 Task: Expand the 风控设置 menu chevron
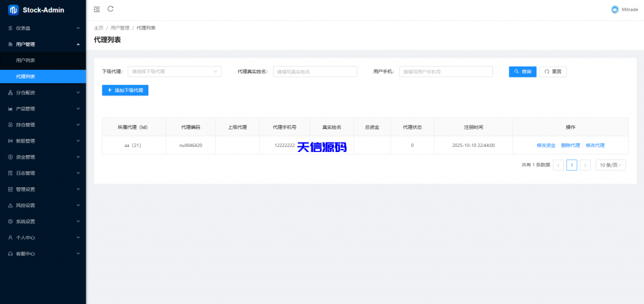coord(78,205)
